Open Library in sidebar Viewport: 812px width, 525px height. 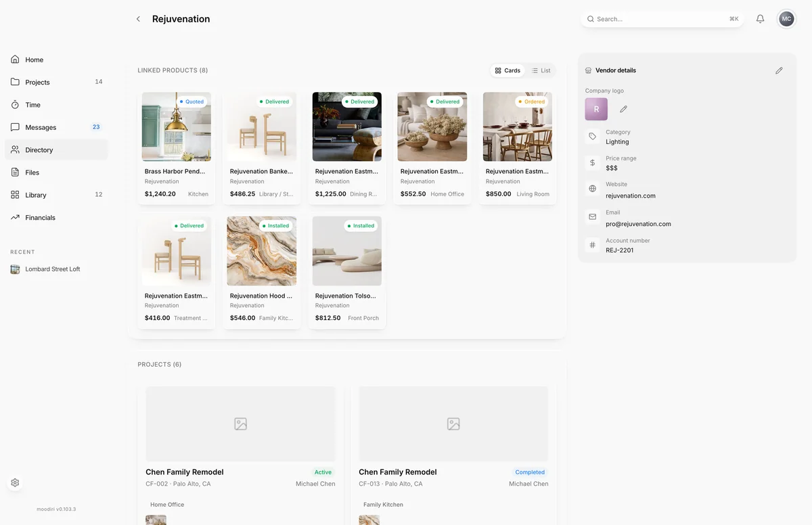56,195
